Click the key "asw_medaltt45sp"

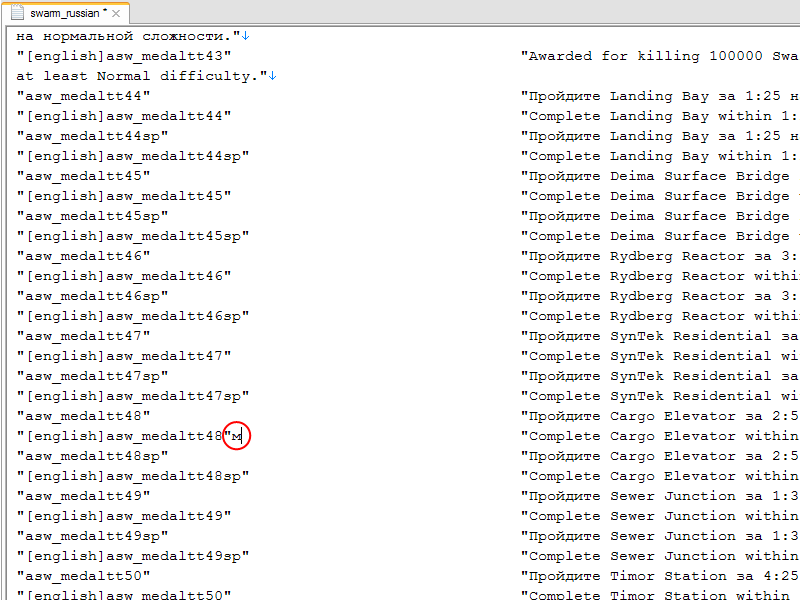click(x=92, y=216)
